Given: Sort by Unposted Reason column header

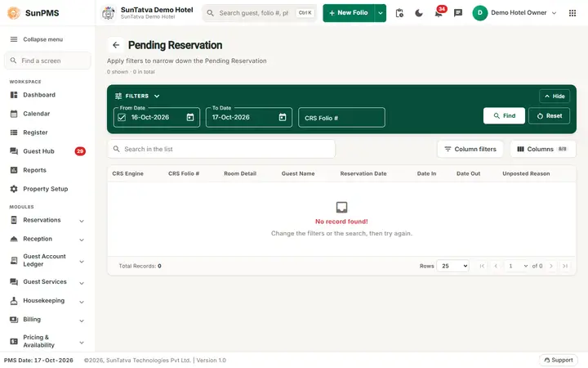Looking at the screenshot, I should tap(526, 173).
